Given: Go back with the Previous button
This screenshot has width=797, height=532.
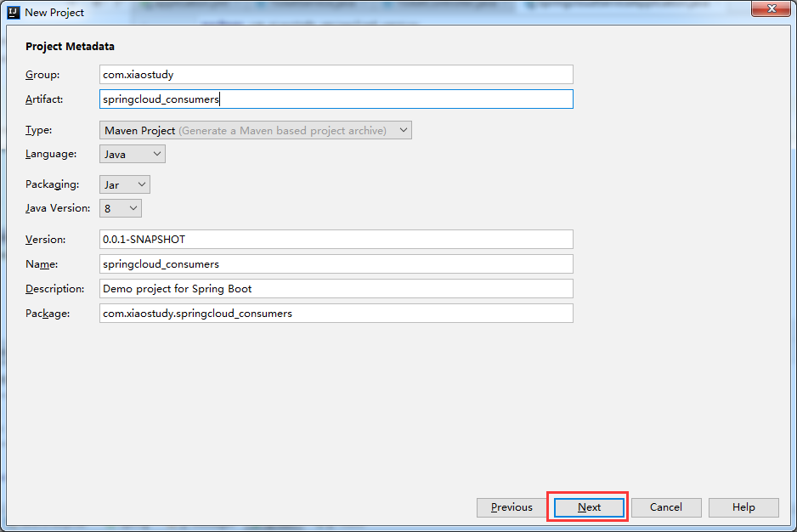Looking at the screenshot, I should [x=512, y=507].
